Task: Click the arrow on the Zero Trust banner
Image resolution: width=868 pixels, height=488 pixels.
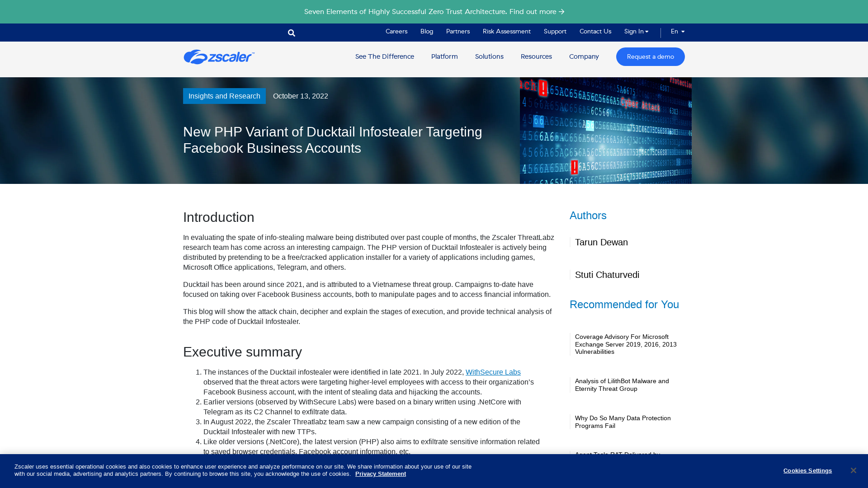Action: pyautogui.click(x=561, y=12)
